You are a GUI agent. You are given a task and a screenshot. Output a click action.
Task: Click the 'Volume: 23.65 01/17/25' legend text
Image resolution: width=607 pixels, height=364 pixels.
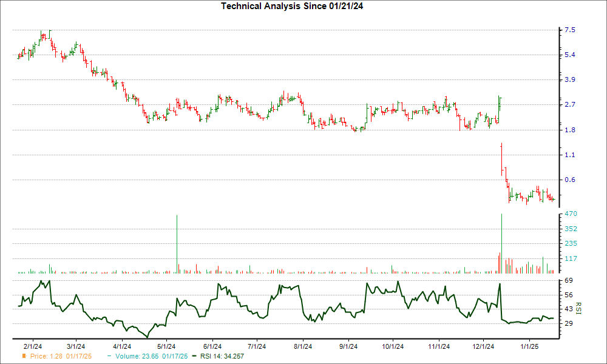[151, 356]
